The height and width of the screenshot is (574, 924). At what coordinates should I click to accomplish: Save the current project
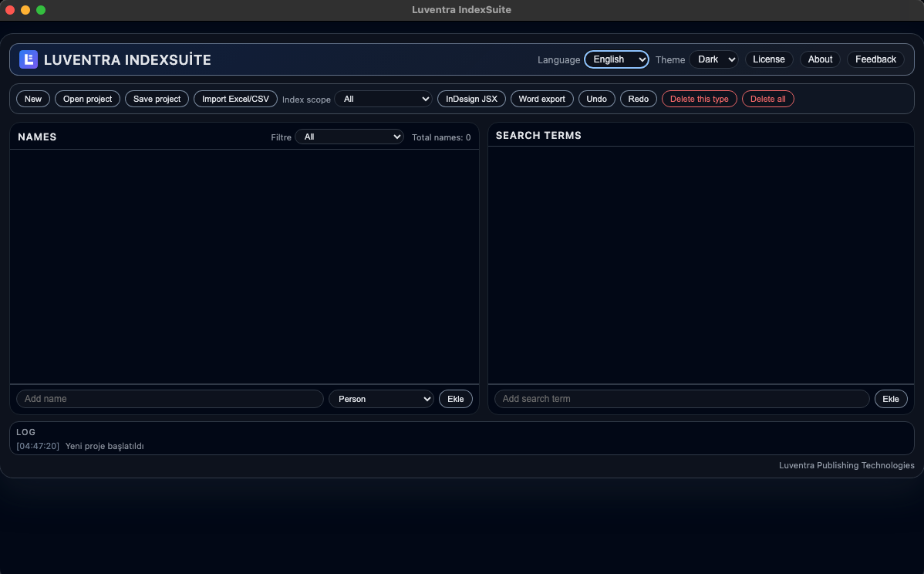coord(157,99)
